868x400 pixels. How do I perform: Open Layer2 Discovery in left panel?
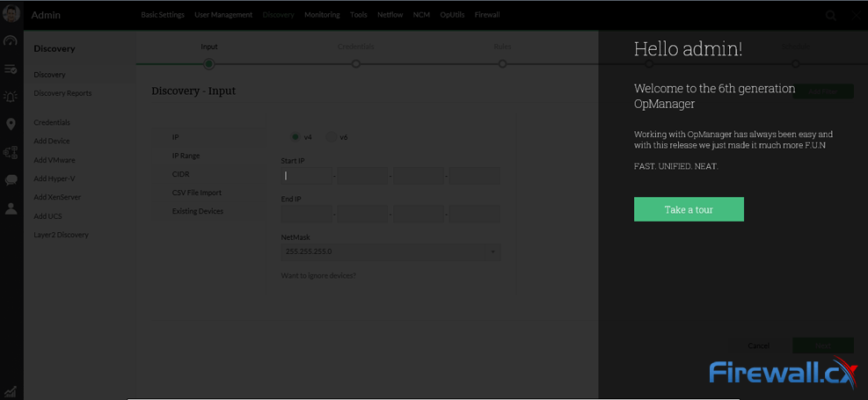point(61,235)
